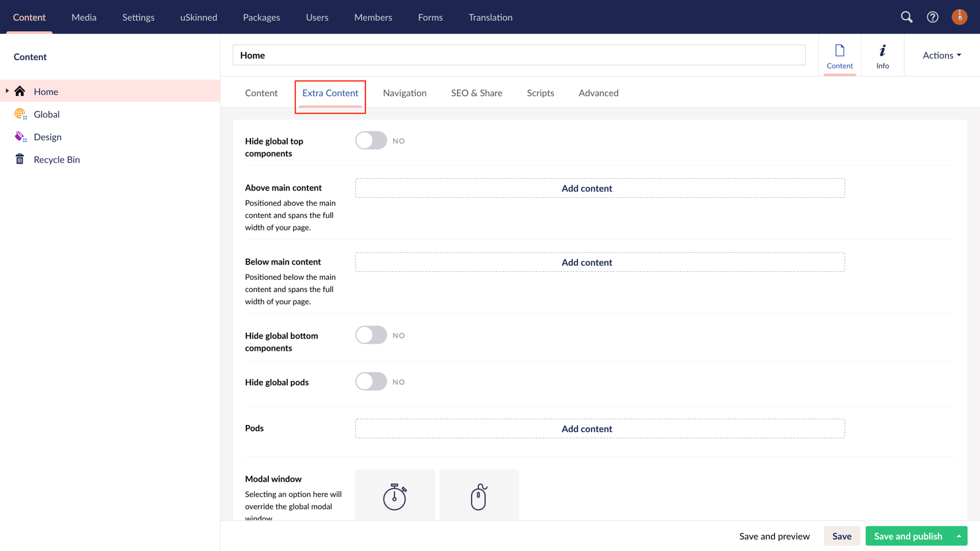Screen dimensions: 980x551
Task: Enable Hide global bottom components
Action: point(371,335)
